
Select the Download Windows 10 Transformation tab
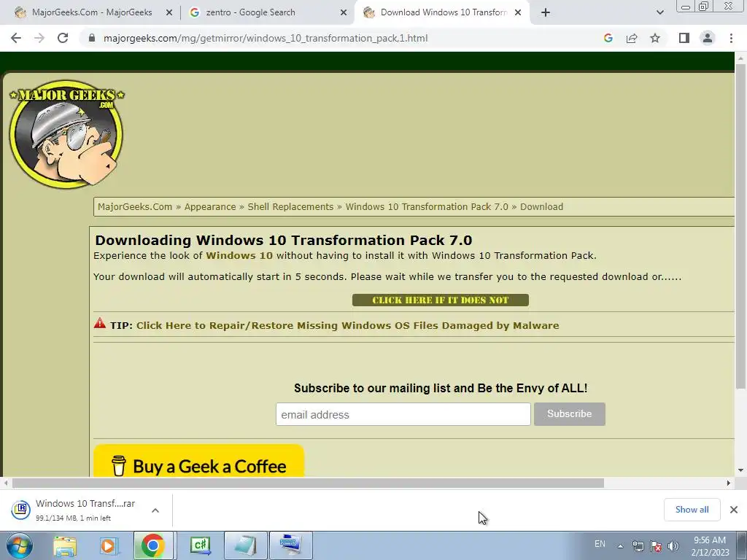pyautogui.click(x=443, y=13)
